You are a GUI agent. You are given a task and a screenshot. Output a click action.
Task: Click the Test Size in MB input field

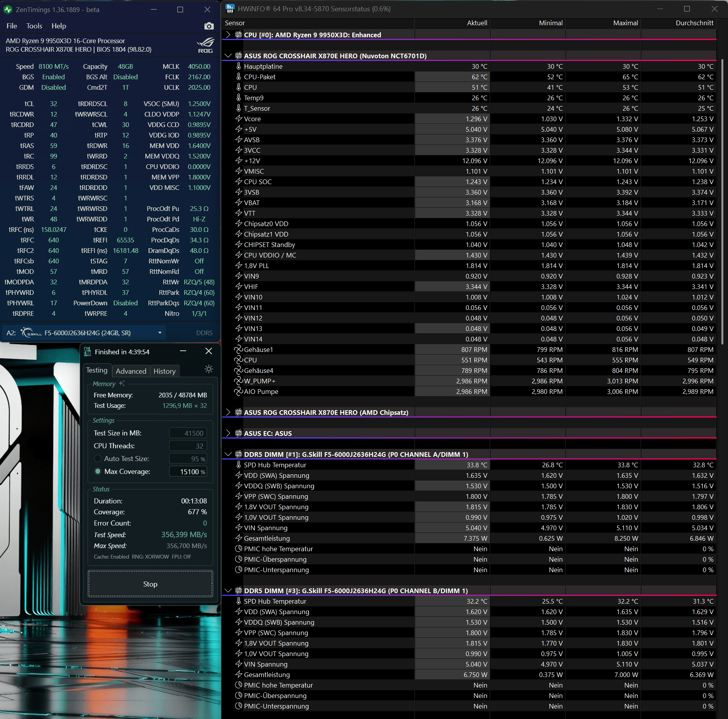tap(188, 432)
